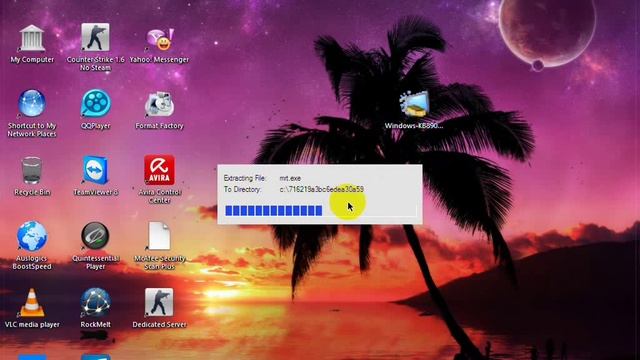This screenshot has height=360, width=640.
Task: Click the c:\716219a3bc6edea30a59 directory path
Action: coord(322,189)
